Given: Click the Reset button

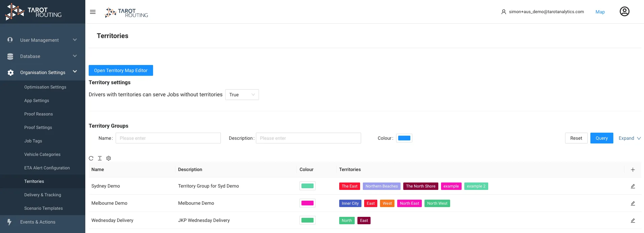Looking at the screenshot, I should coord(576,138).
